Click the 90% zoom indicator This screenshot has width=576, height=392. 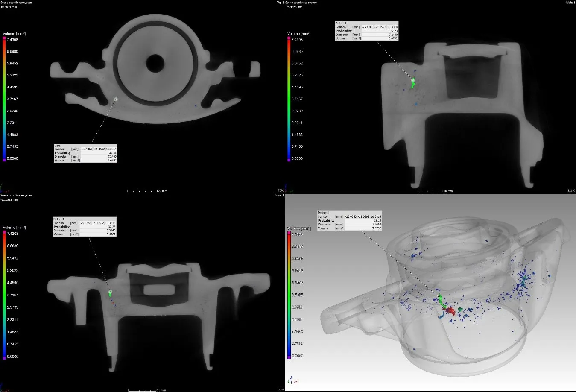tap(281, 389)
